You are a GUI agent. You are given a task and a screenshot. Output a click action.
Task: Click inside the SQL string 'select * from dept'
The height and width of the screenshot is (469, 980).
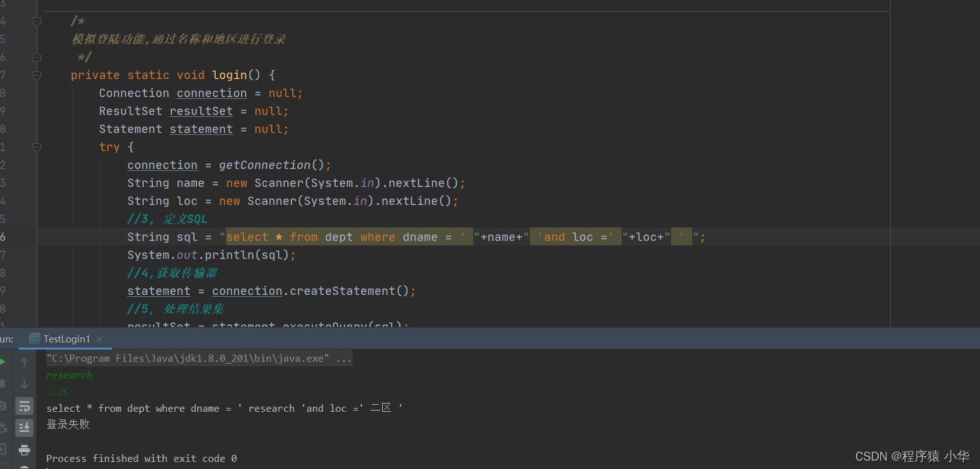290,237
